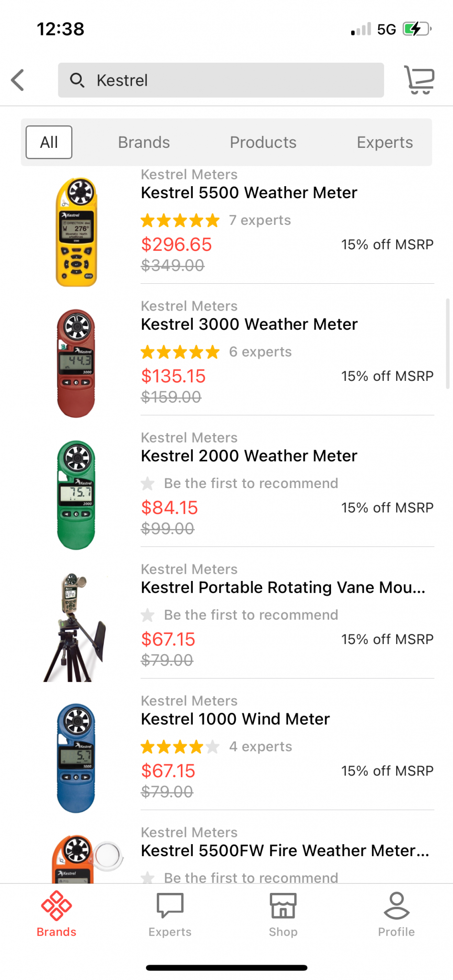Open the Experts chat section

170,914
